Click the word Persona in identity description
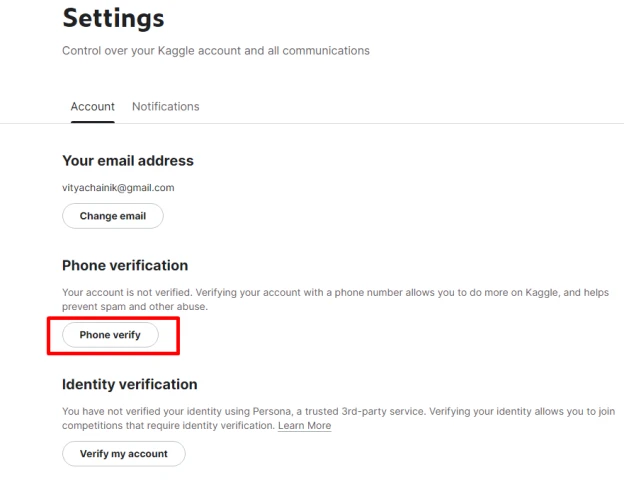Image resolution: width=624 pixels, height=494 pixels. (273, 411)
